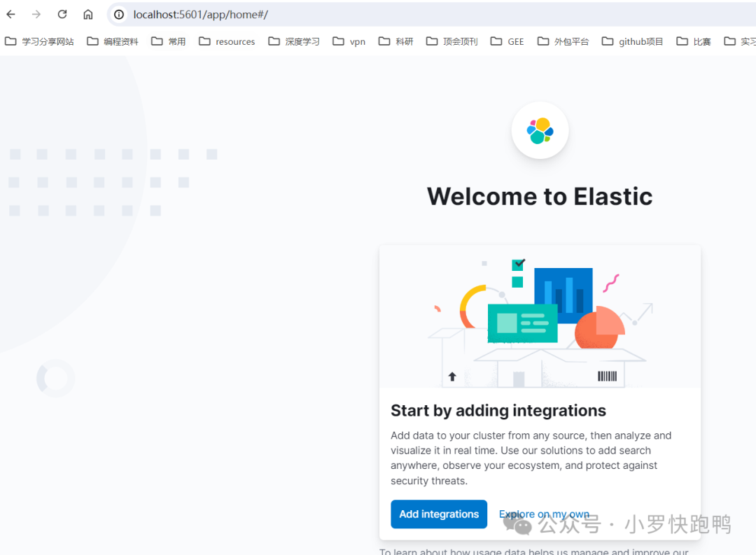Open the 比赛 bookmark folder

click(693, 41)
